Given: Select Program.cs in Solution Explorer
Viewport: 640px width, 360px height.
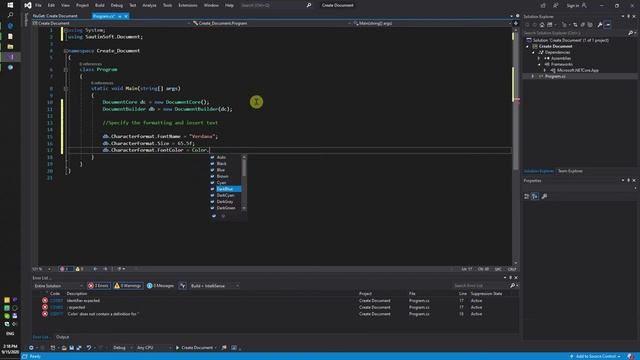Looking at the screenshot, I should click(555, 76).
